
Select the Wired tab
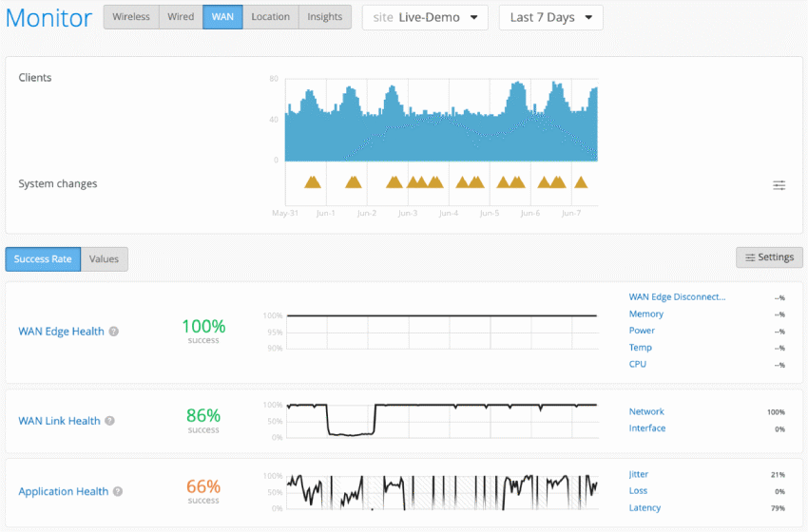click(x=181, y=17)
